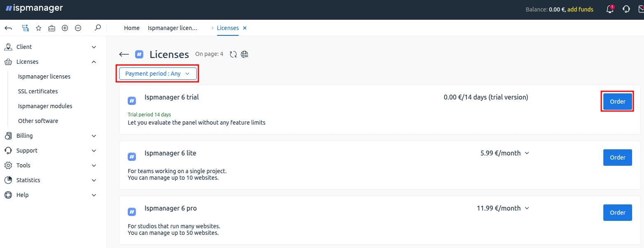Expand the Help section chevron
The width and height of the screenshot is (644, 248).
click(x=94, y=195)
